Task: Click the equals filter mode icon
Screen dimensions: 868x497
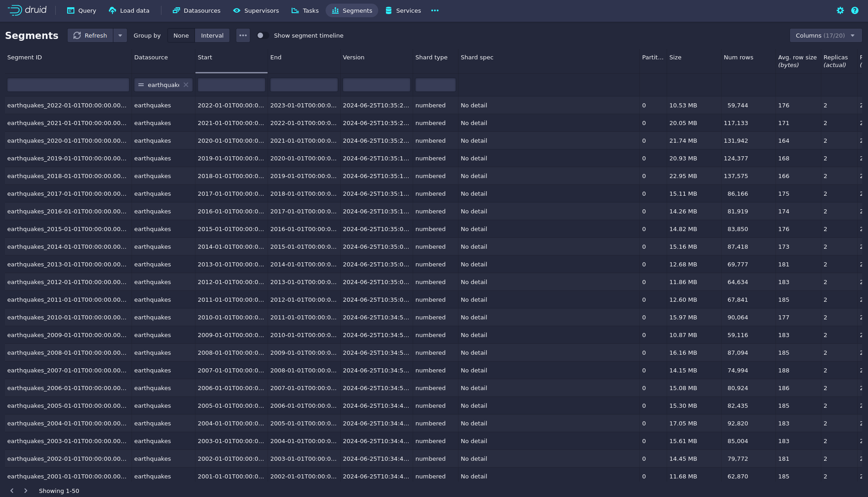Action: (x=141, y=85)
